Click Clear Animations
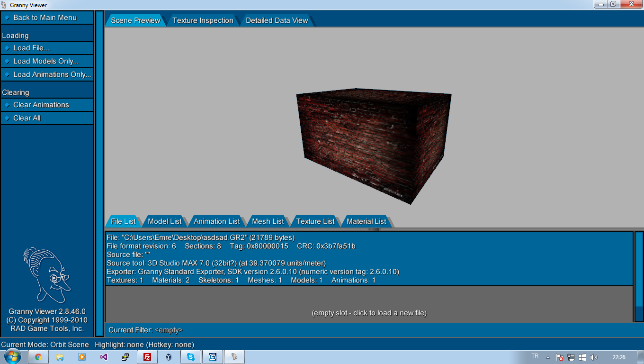This screenshot has height=364, width=644. coord(47,105)
